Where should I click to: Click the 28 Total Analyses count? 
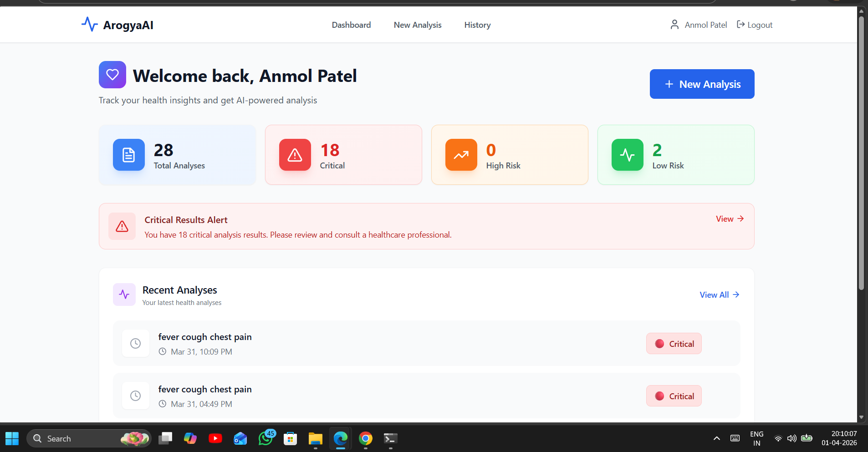tap(163, 150)
